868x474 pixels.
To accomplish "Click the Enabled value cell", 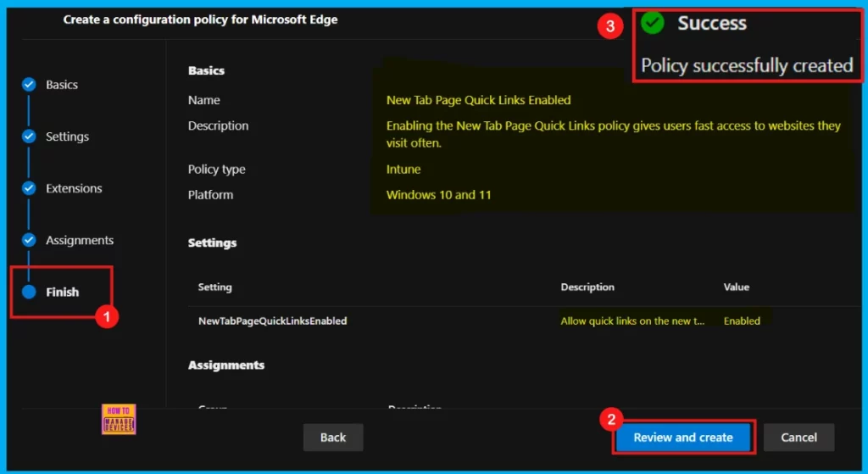I will (742, 321).
